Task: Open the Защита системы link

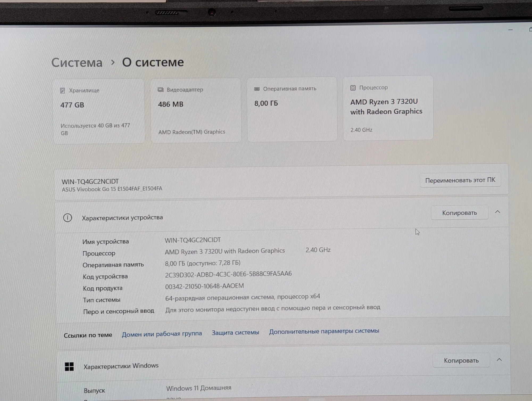Action: 235,333
